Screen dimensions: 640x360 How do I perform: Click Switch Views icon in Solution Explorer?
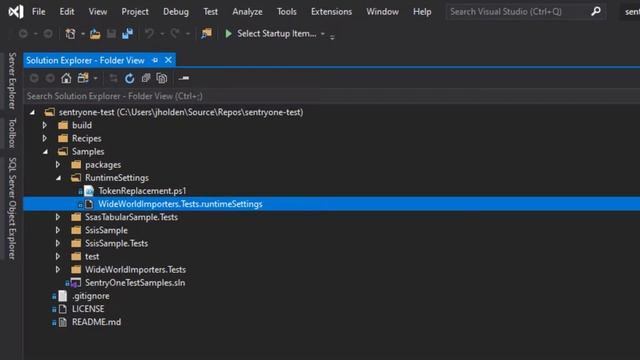coord(83,78)
